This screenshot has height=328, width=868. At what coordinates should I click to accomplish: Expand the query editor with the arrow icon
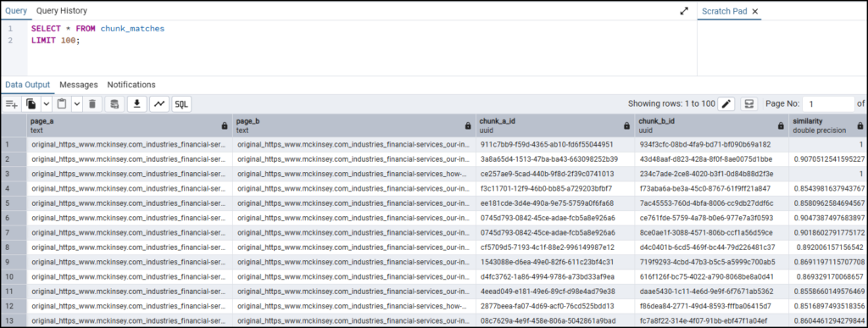pyautogui.click(x=684, y=10)
